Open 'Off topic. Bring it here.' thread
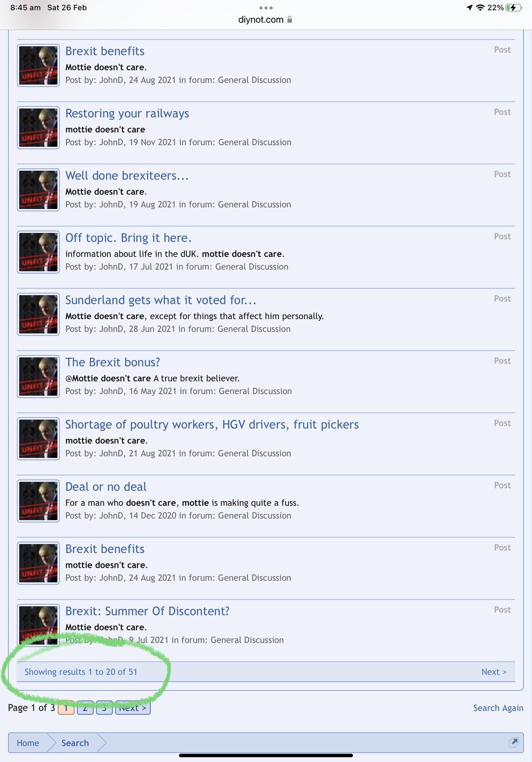This screenshot has height=762, width=532. tap(128, 238)
